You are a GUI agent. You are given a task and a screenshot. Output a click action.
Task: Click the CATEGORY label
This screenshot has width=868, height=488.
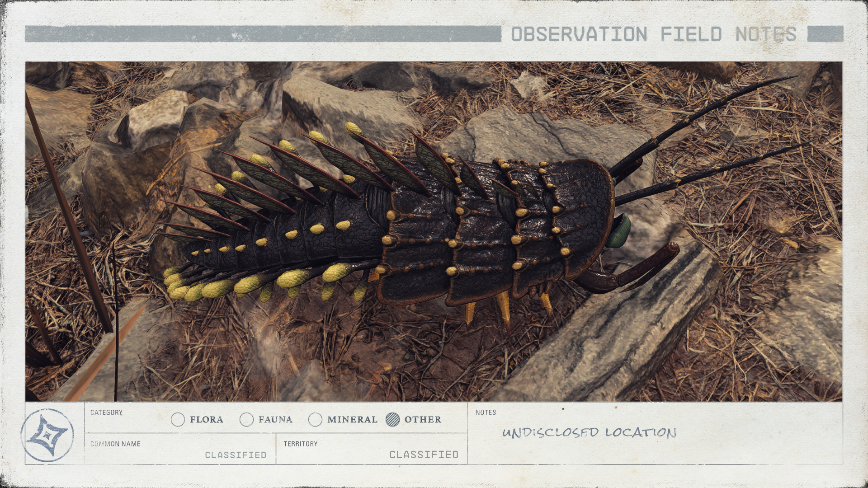click(106, 413)
